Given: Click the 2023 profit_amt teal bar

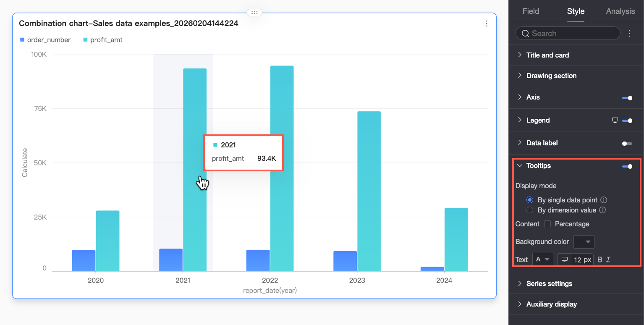Looking at the screenshot, I should click(369, 191).
